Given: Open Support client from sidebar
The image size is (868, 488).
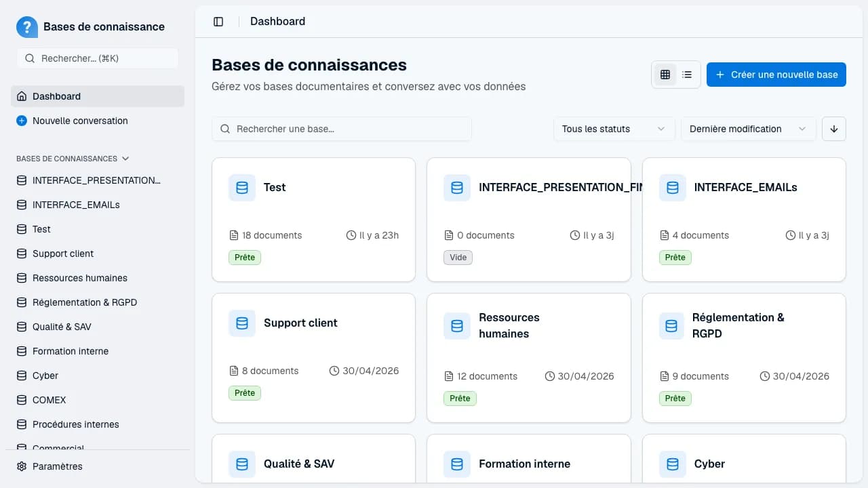Looking at the screenshot, I should tap(98, 253).
